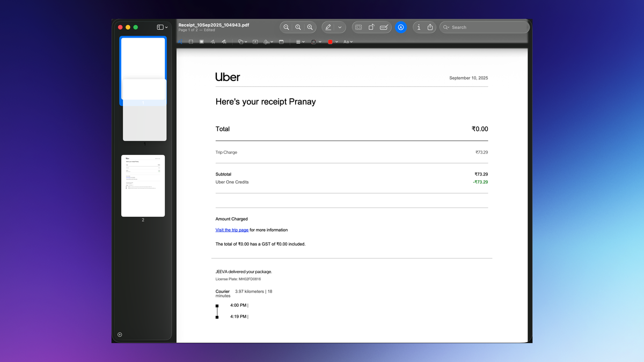644x362 pixels.
Task: Open the Inspector info button
Action: 419,27
